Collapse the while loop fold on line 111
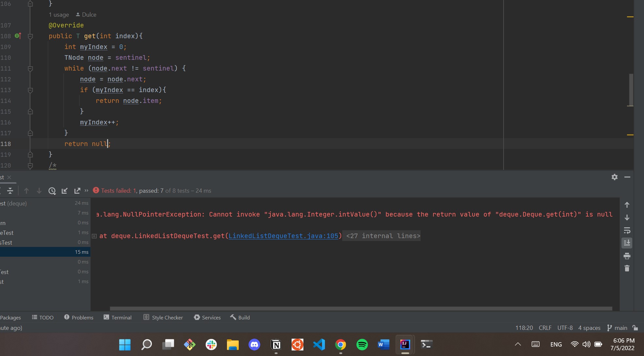 [30, 69]
